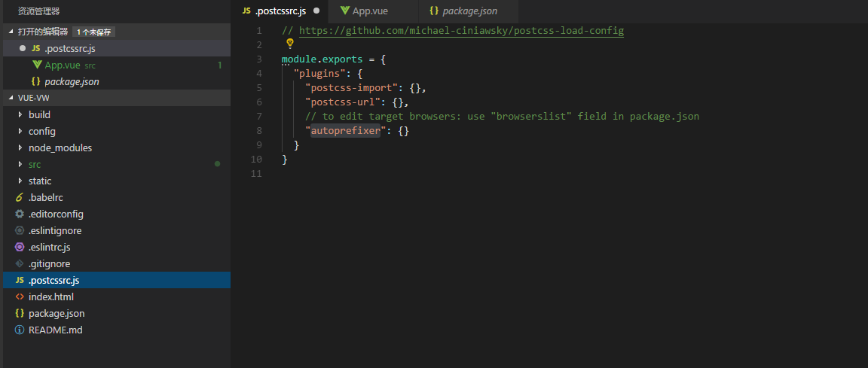Switch to the App.vue editor tab
Viewport: 868px width, 368px height.
point(372,11)
